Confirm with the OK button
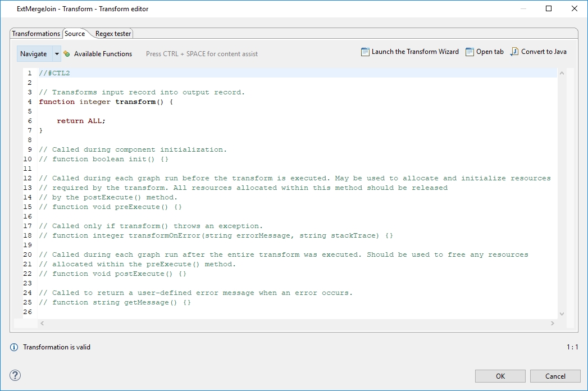 tap(500, 376)
